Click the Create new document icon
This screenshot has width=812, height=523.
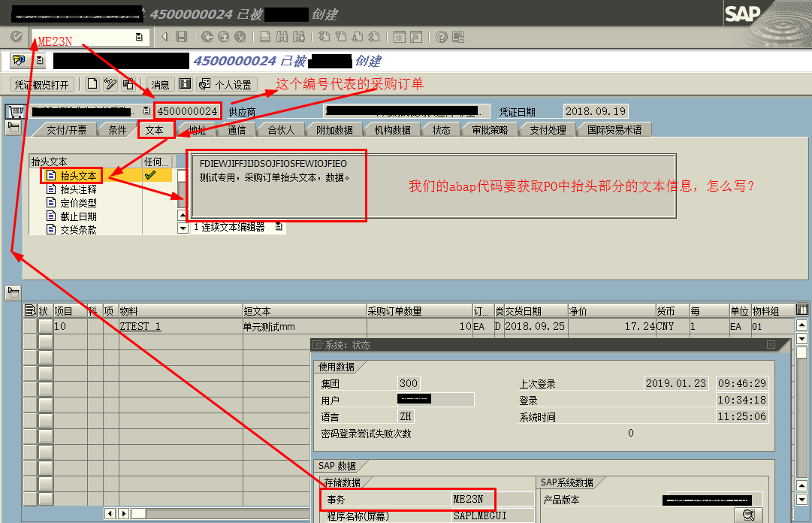pyautogui.click(x=92, y=84)
